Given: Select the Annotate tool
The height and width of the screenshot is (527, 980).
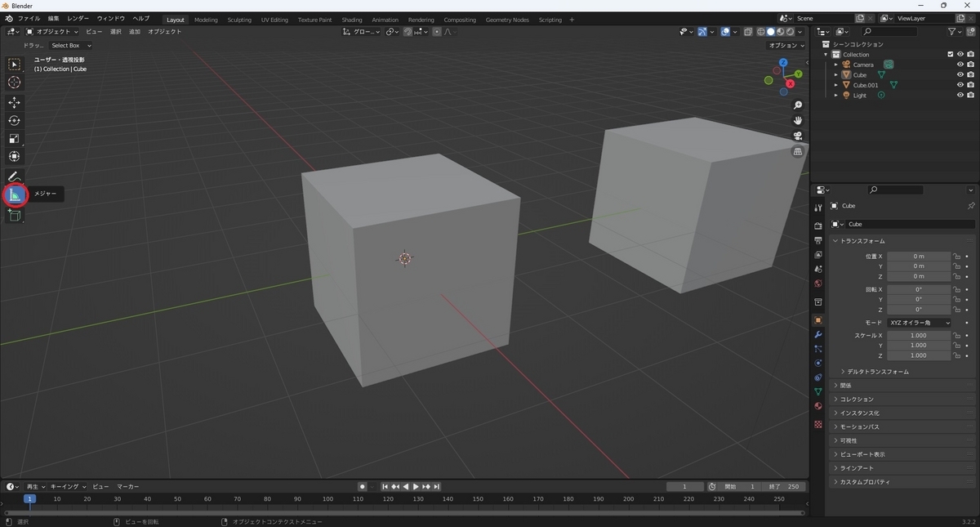Looking at the screenshot, I should (x=15, y=176).
